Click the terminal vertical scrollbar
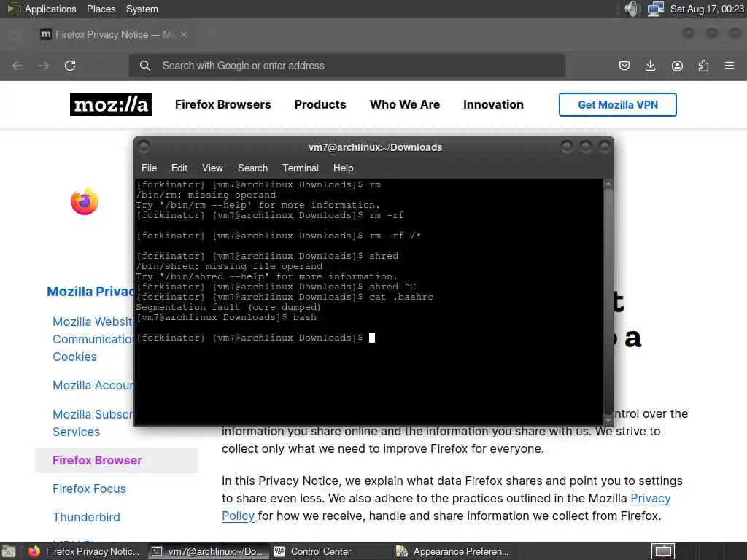Viewport: 747px width, 560px height. tap(608, 302)
